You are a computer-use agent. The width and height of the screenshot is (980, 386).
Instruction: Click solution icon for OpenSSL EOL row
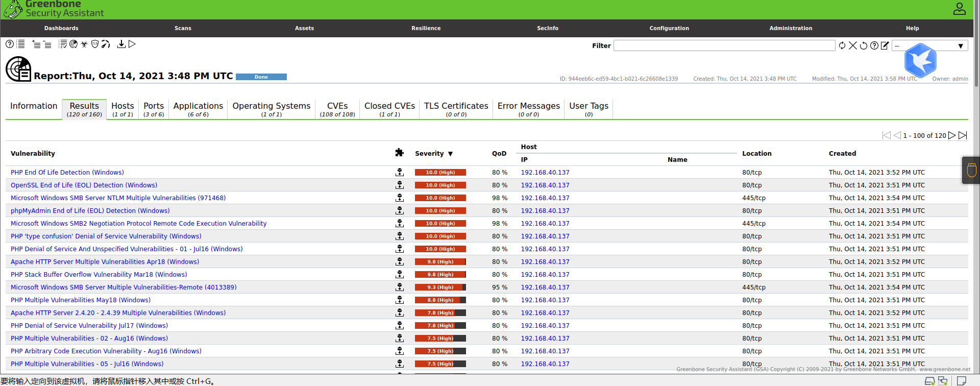pos(400,185)
